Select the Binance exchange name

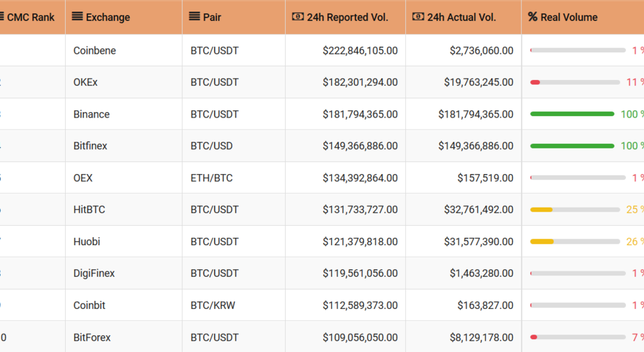pos(91,114)
